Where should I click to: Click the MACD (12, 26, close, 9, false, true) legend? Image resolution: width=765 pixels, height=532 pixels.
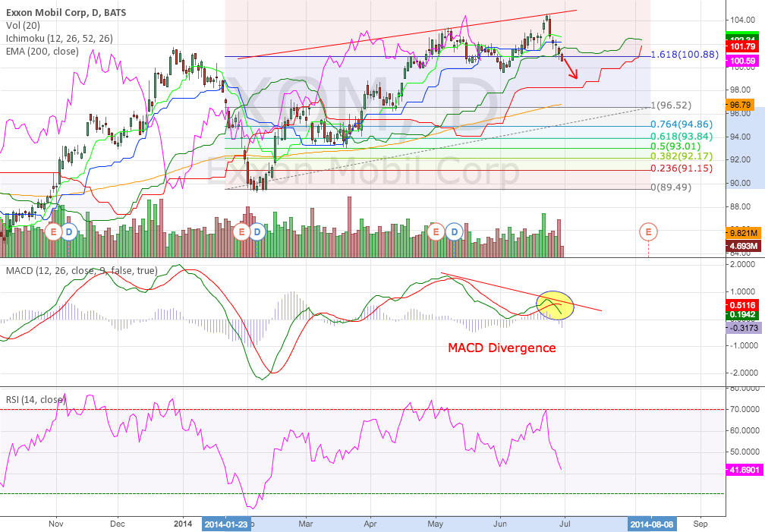(81, 270)
